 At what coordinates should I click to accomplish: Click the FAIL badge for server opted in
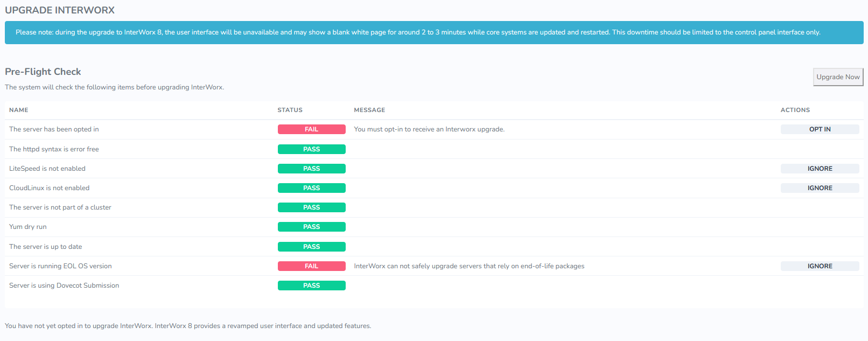[x=311, y=129]
